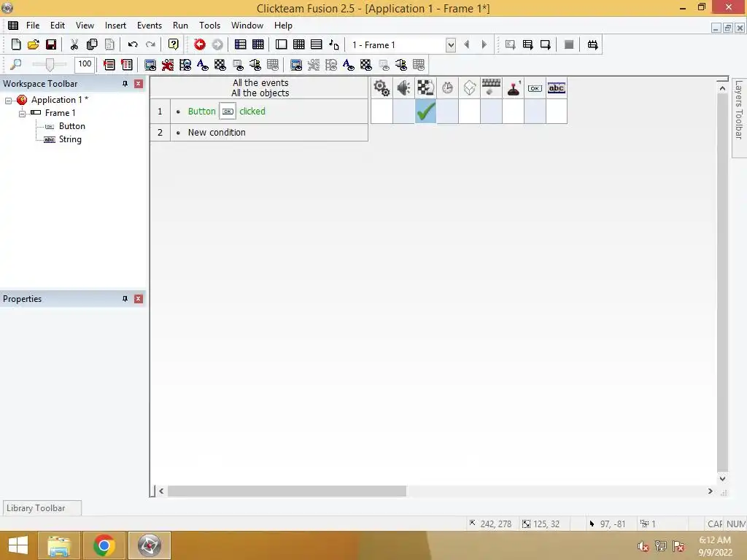This screenshot has height=560, width=747.
Task: Click the Build and Run icon
Action: tap(592, 44)
